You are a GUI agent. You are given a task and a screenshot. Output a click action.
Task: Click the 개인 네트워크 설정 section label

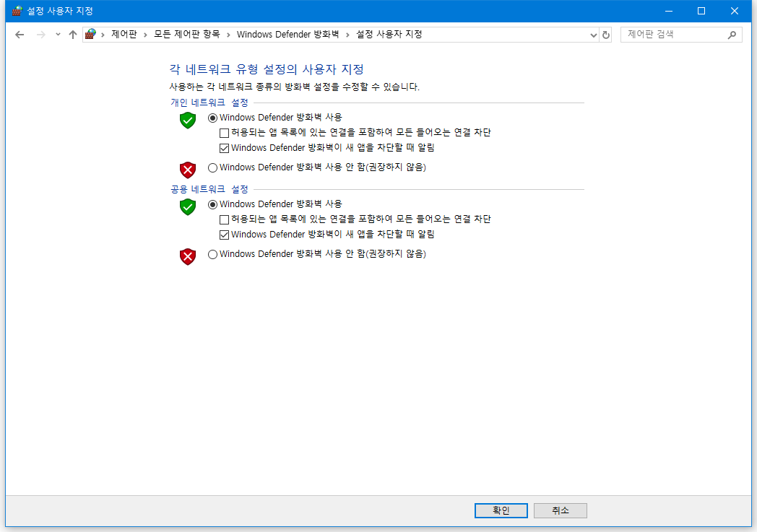click(x=209, y=103)
